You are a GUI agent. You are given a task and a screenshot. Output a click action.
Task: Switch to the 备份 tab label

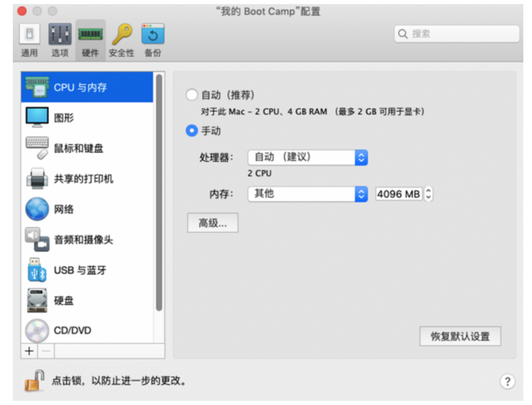point(153,53)
